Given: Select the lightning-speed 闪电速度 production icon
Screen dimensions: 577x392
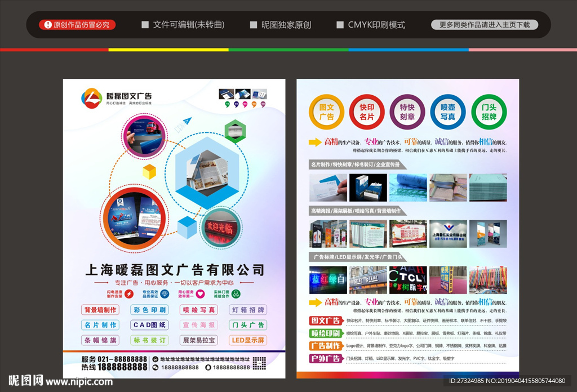Looking at the screenshot, I should click(x=128, y=294).
